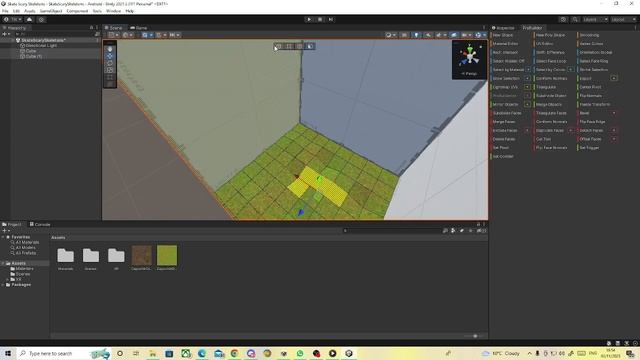Open the UV Editor in ProBuilder
640x360 pixels.
click(x=544, y=44)
